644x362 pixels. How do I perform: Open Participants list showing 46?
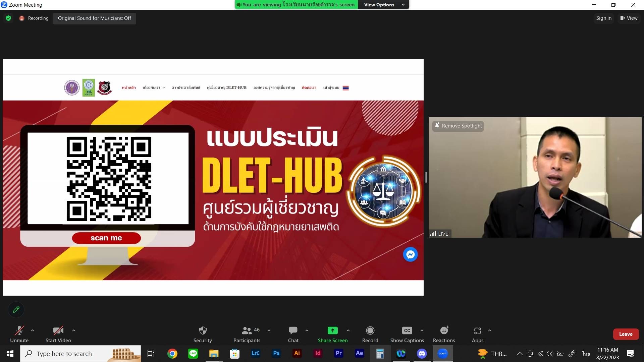(x=247, y=331)
